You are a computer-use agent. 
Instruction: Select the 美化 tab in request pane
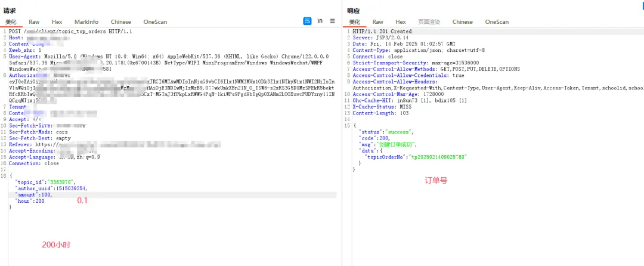click(x=11, y=21)
